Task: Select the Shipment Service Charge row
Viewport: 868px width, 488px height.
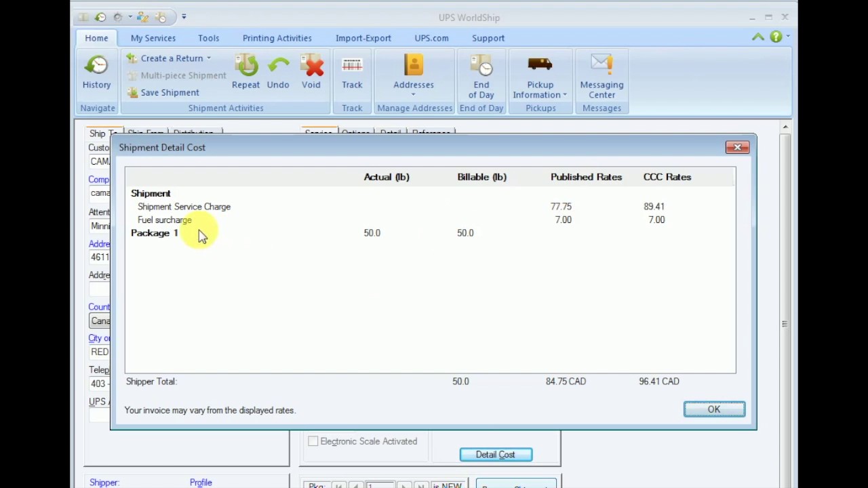Action: coord(430,207)
